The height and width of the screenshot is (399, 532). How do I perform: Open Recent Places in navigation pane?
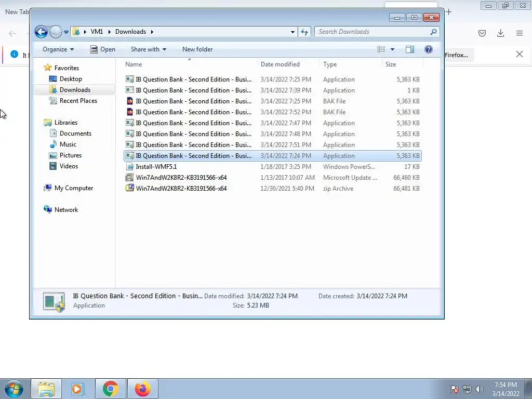pyautogui.click(x=78, y=100)
